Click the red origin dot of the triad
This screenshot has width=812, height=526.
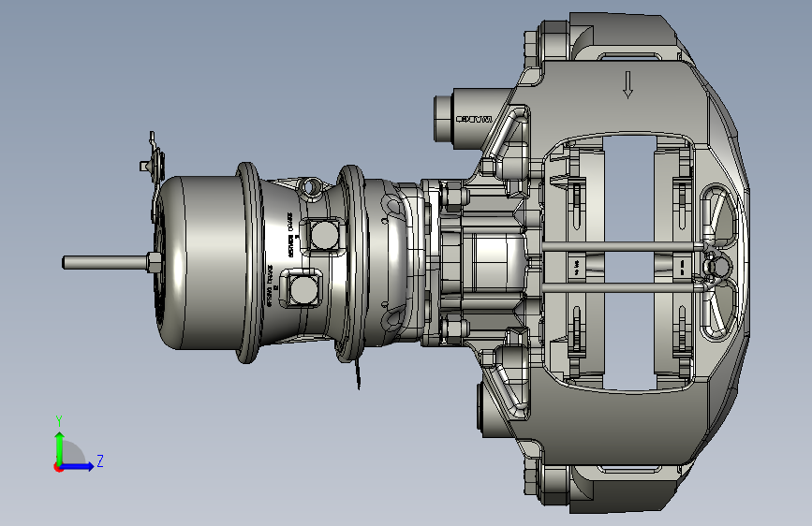coord(57,467)
